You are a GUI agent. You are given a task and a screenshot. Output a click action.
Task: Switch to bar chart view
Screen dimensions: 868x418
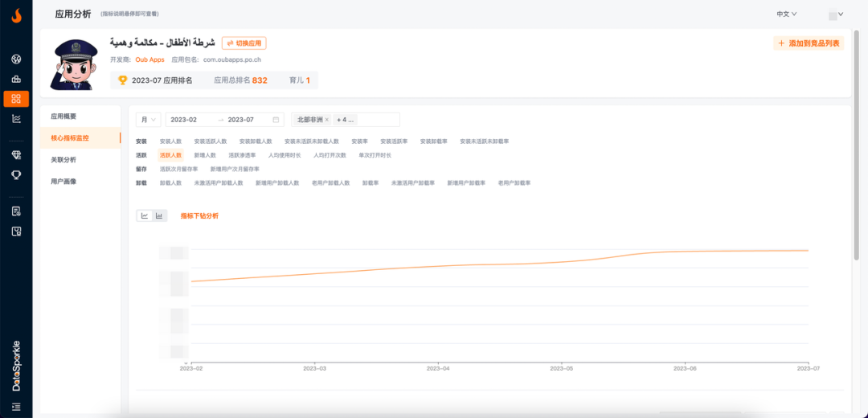tap(159, 215)
